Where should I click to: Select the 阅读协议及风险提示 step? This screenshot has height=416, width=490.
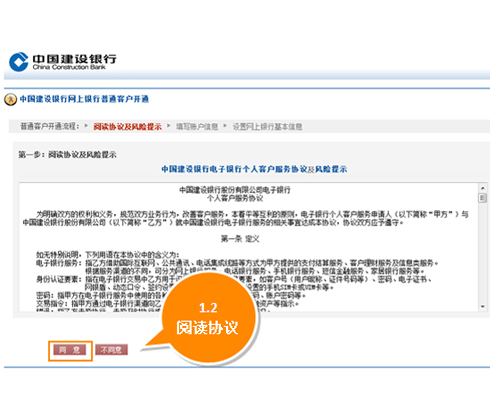click(127, 127)
